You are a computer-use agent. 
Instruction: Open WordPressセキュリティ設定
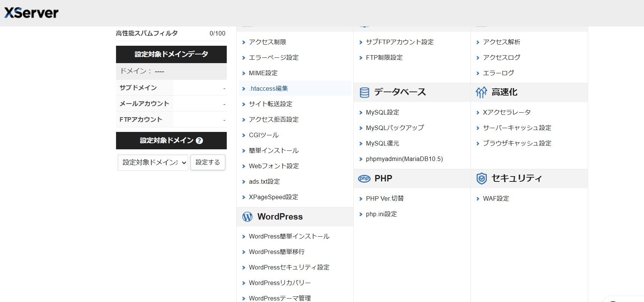click(x=289, y=267)
